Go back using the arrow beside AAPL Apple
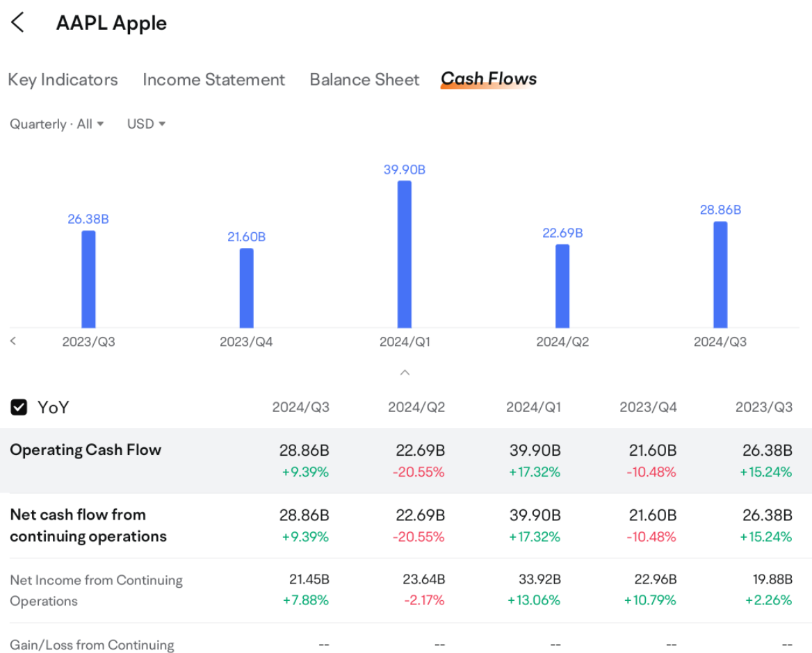The height and width of the screenshot is (653, 812). [17, 23]
